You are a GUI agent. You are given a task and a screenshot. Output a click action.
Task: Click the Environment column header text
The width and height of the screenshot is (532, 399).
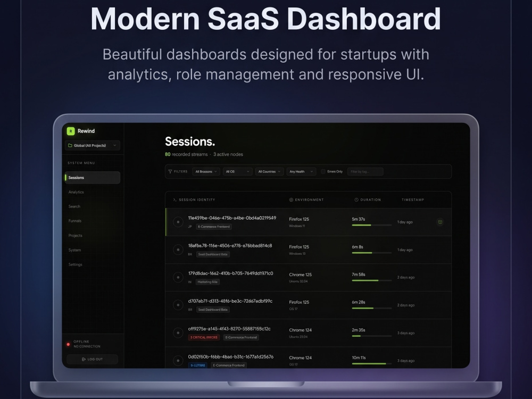coord(310,200)
